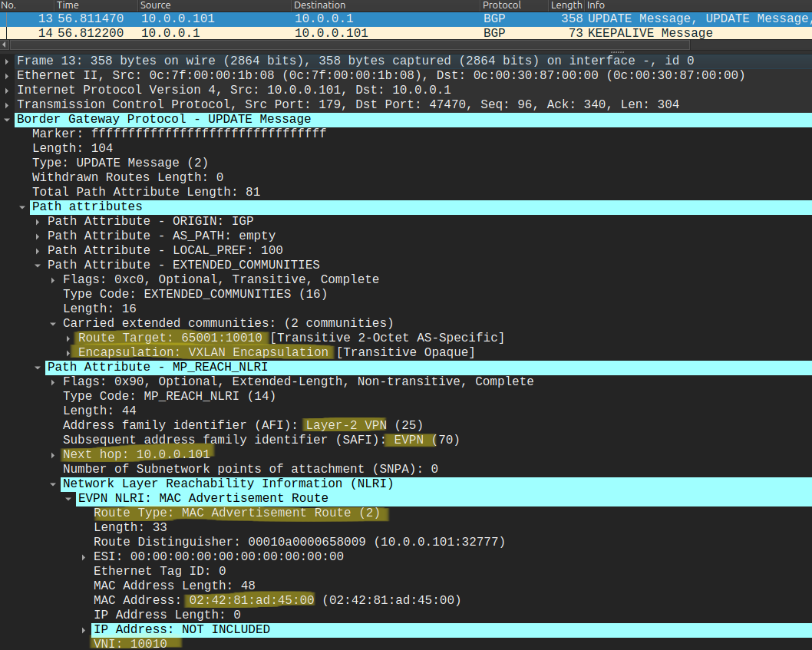Expand Internet Protocol Version 4 row

[7, 90]
